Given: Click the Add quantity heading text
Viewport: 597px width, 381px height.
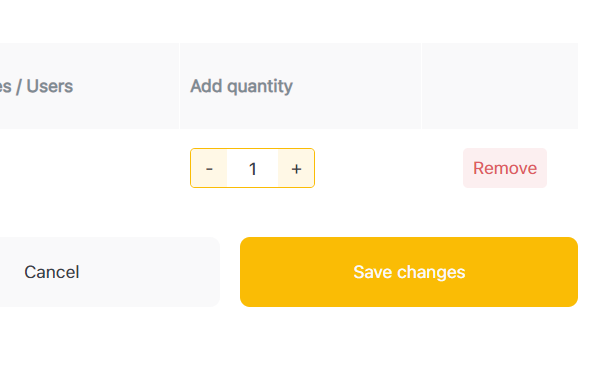Looking at the screenshot, I should pyautogui.click(x=241, y=86).
